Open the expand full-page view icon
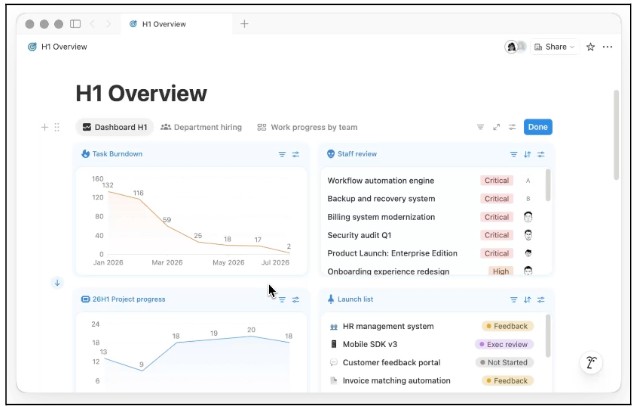 pos(497,127)
